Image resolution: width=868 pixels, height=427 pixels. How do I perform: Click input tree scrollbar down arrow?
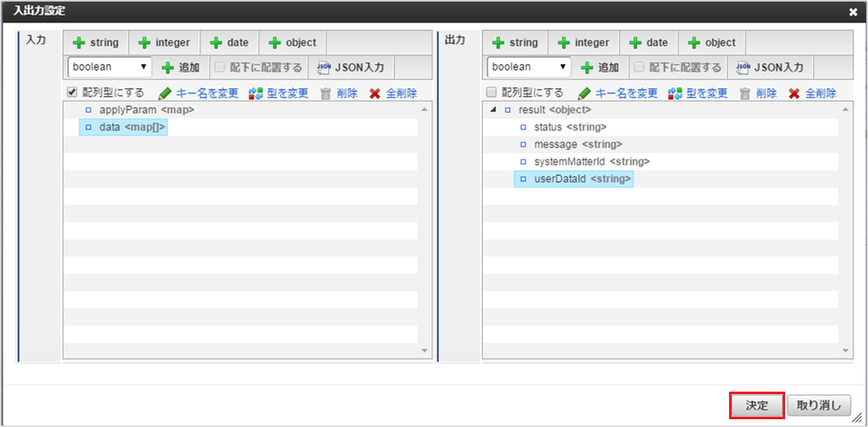tap(425, 351)
